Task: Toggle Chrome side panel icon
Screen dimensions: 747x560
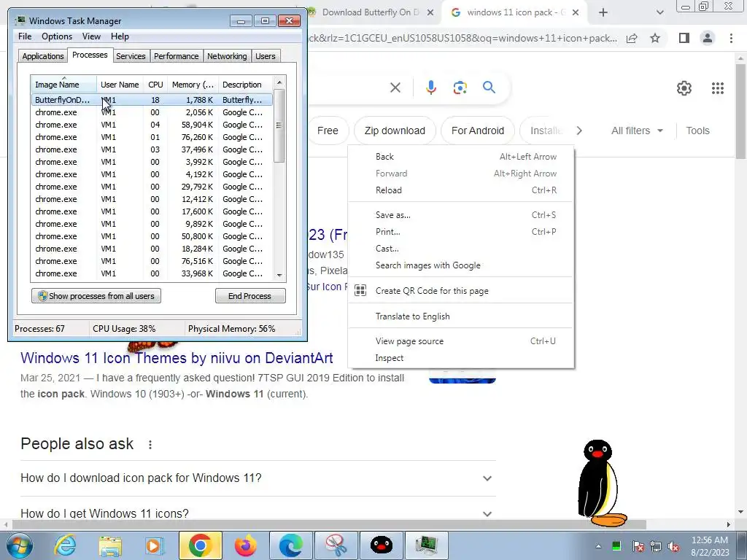Action: [x=684, y=38]
